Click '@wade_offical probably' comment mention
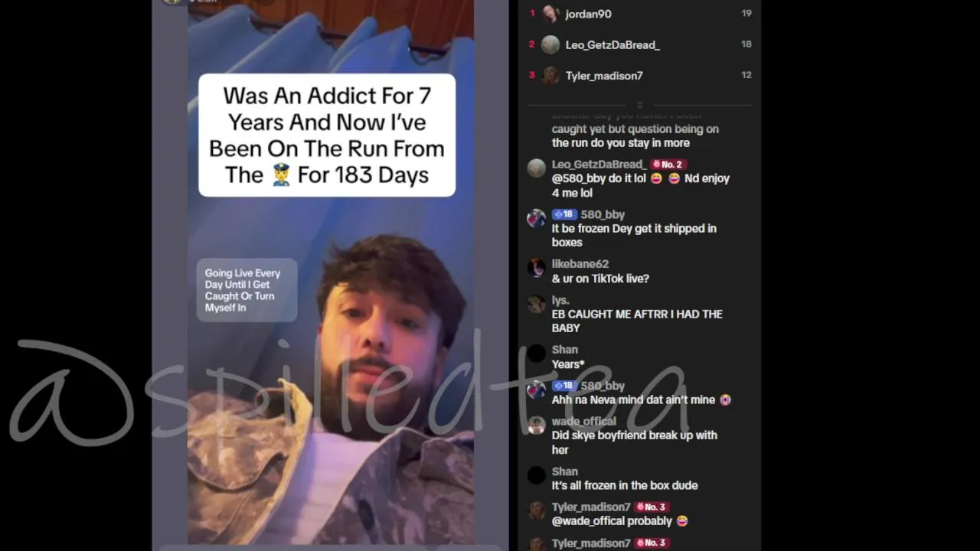The width and height of the screenshot is (980, 551). pos(612,521)
